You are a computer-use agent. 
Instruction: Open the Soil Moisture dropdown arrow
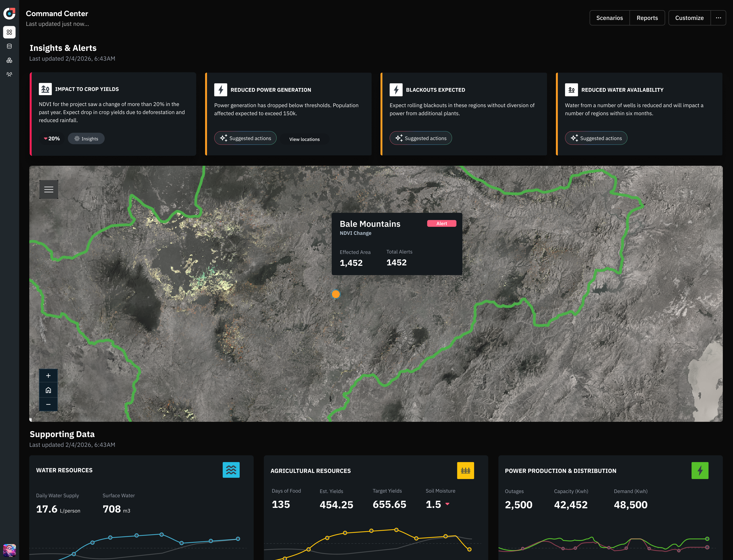point(448,504)
